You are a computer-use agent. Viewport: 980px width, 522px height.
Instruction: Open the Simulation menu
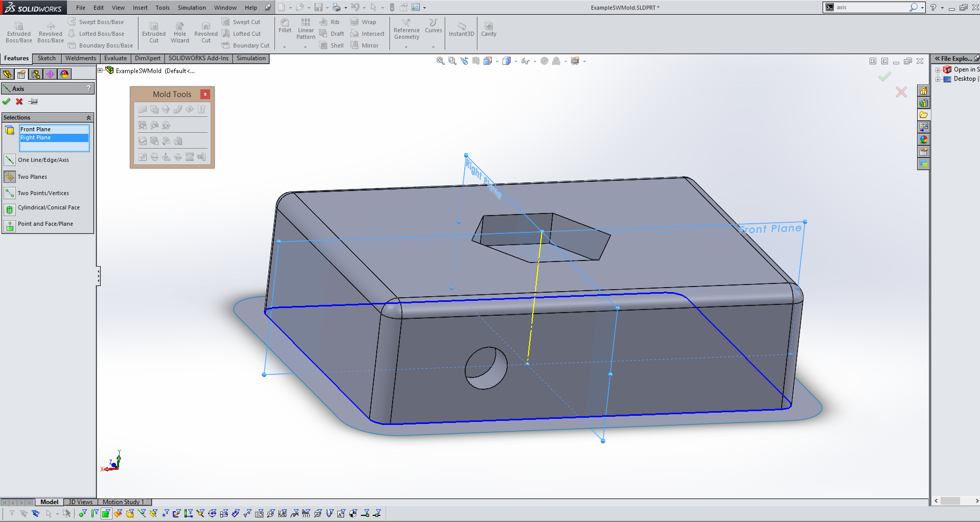pyautogui.click(x=192, y=8)
